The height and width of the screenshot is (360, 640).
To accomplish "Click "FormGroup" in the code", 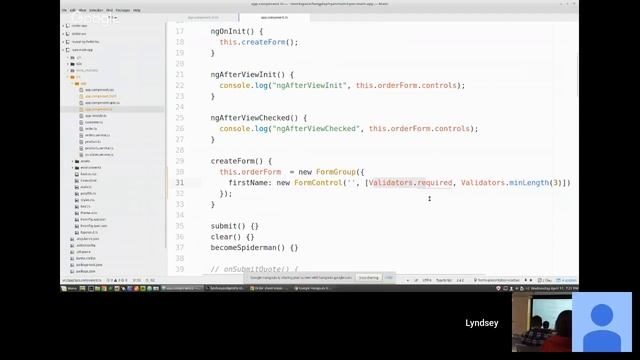I will point(336,172).
